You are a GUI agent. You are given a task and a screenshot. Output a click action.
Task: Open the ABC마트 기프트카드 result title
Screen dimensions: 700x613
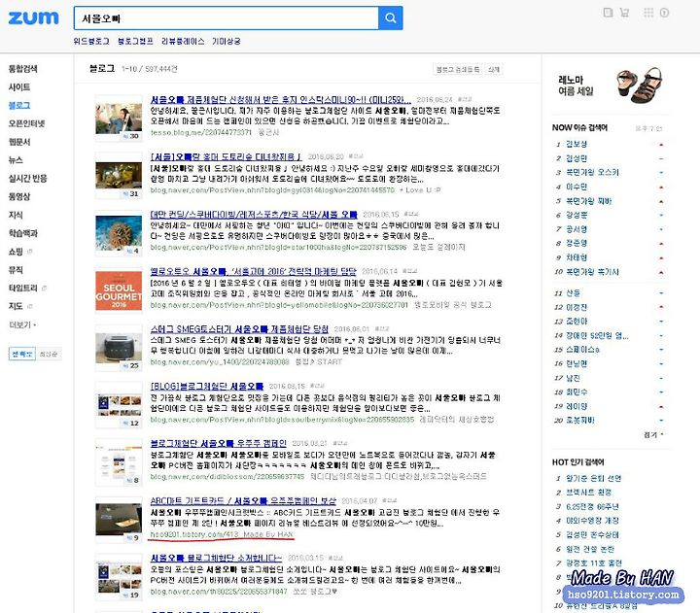coord(243,500)
